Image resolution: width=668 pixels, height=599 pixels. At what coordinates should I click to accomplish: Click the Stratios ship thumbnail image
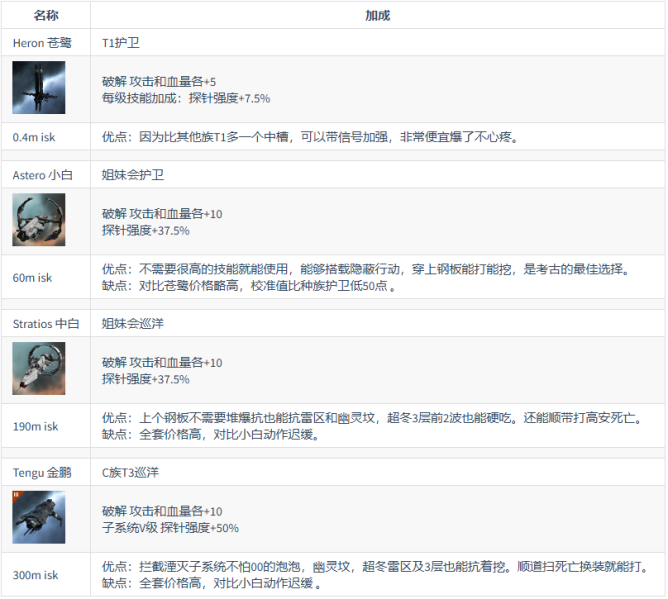click(39, 368)
